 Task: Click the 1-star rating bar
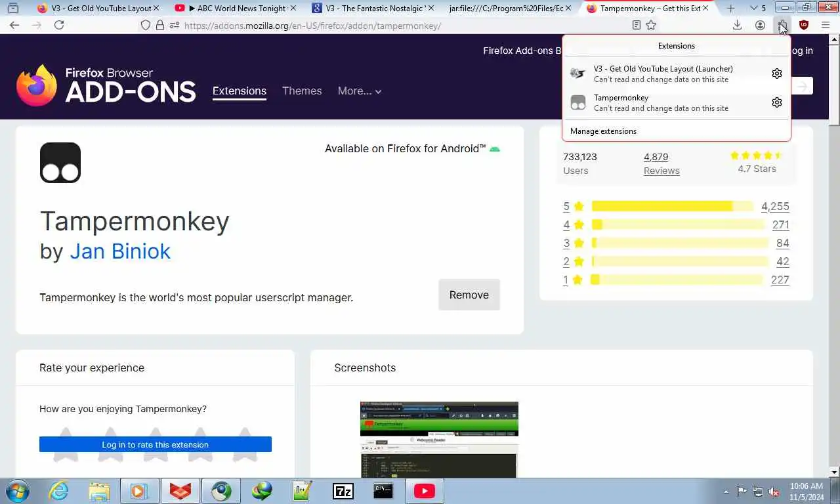[x=677, y=280]
